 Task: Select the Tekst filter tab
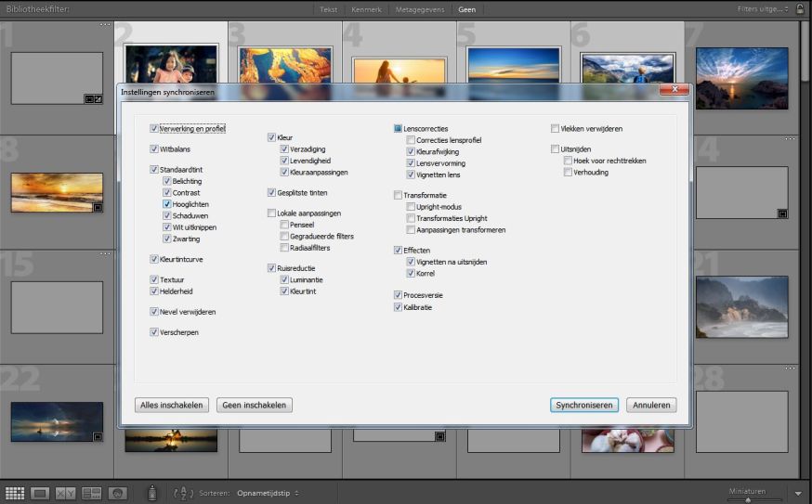pos(329,9)
